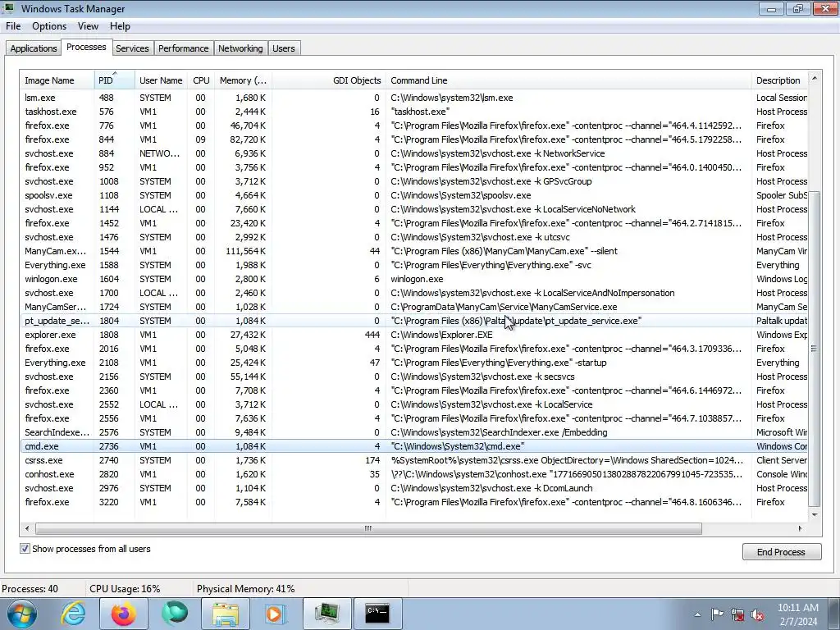The image size is (840, 630).
Task: Open the File menu
Action: click(x=13, y=26)
